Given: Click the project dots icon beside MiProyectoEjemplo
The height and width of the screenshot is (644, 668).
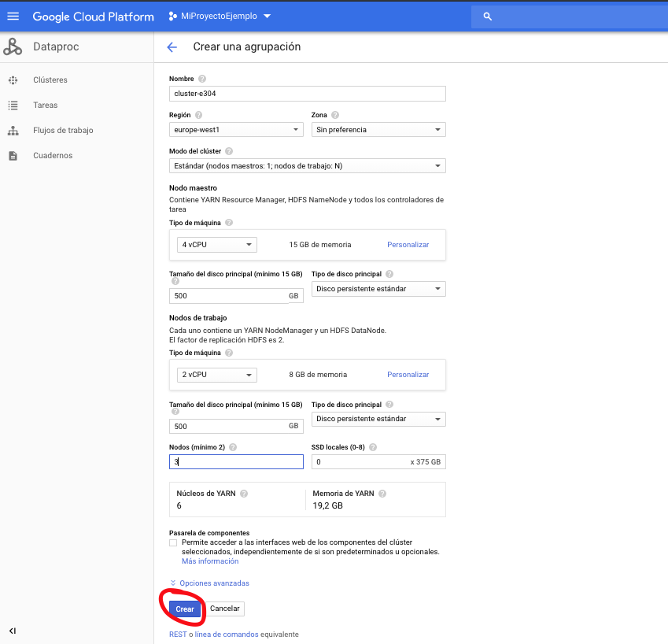Looking at the screenshot, I should tap(172, 17).
